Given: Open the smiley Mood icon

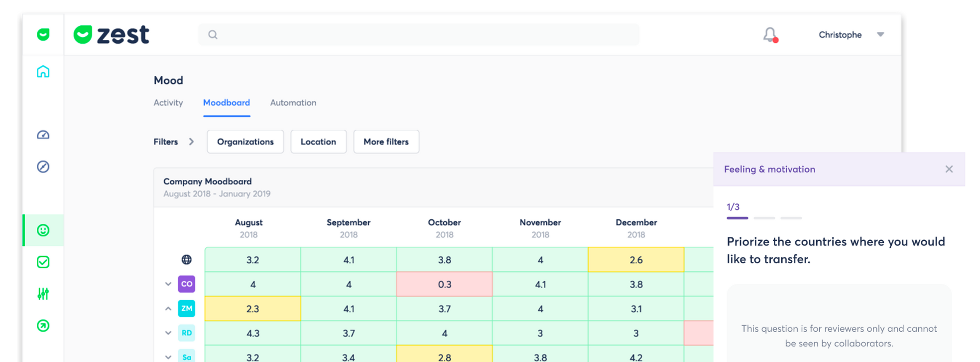Looking at the screenshot, I should [x=43, y=230].
